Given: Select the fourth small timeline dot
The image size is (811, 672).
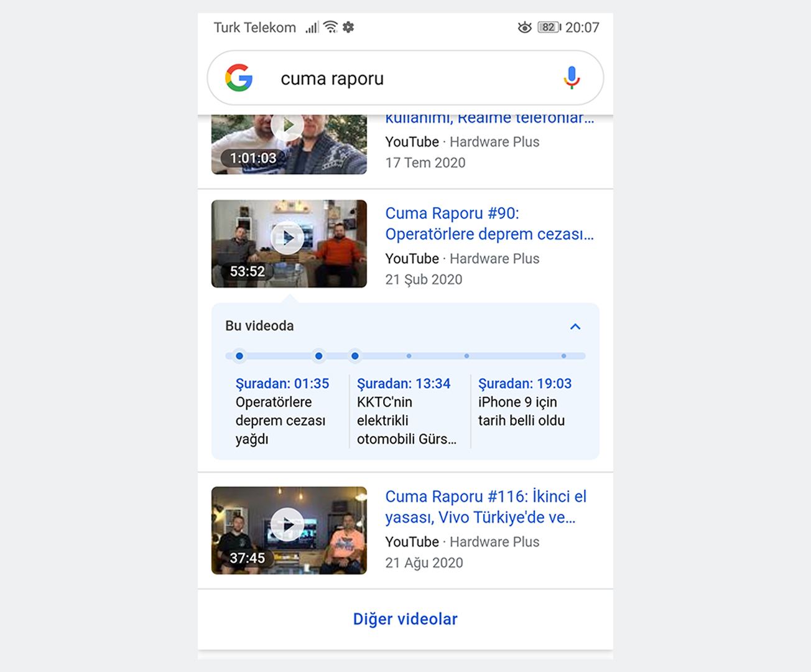Looking at the screenshot, I should pyautogui.click(x=409, y=356).
